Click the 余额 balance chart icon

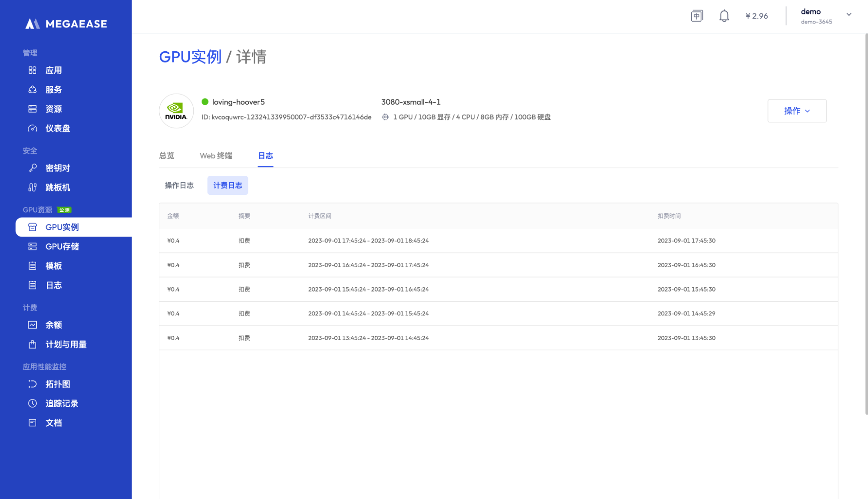[33, 325]
